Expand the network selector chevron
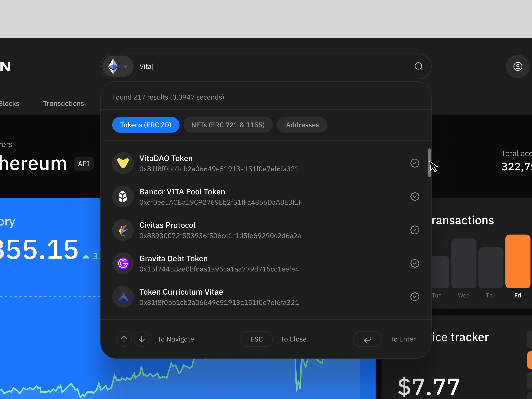The height and width of the screenshot is (399, 532). point(126,66)
